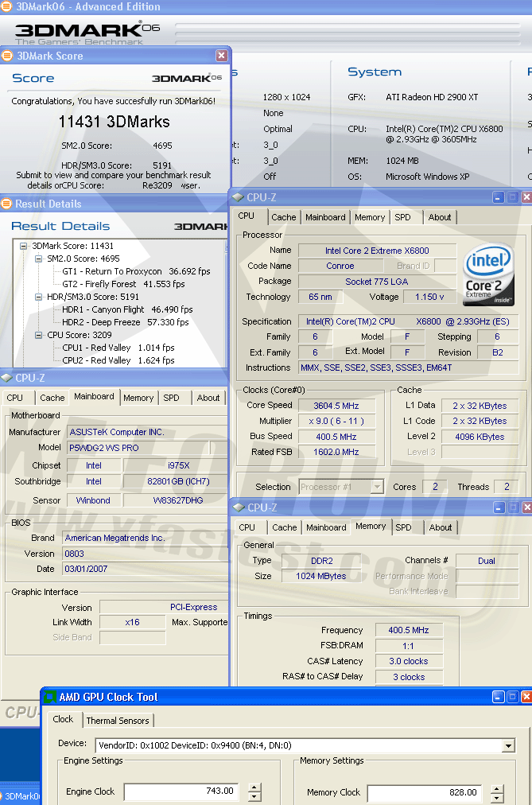This screenshot has width=532, height=805.
Task: Collapse the SM2.0 Score: 4695 node
Action: pos(38,259)
